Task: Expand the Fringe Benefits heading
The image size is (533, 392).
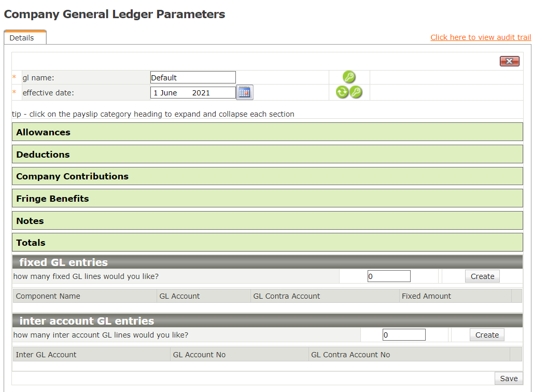Action: [x=52, y=199]
